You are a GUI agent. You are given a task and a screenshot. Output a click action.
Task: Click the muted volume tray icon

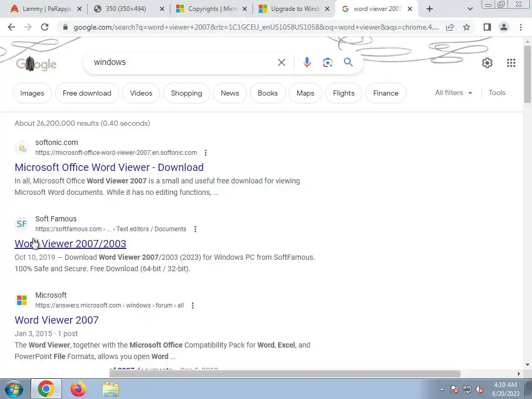click(480, 390)
